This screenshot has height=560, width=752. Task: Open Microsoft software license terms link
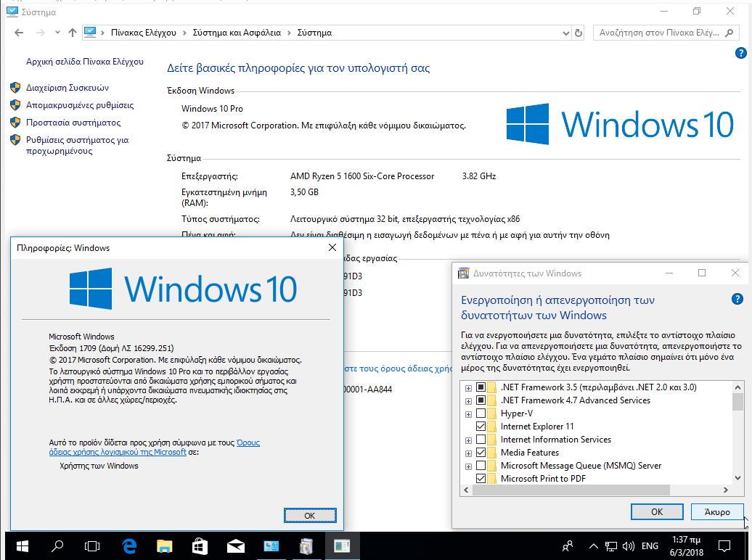point(155,448)
